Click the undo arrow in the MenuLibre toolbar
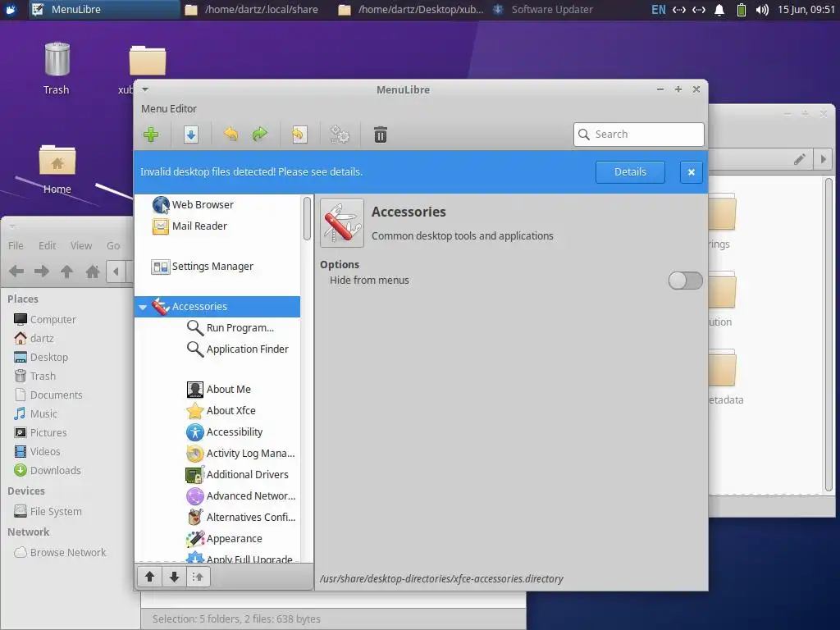This screenshot has height=630, width=840. 231,134
